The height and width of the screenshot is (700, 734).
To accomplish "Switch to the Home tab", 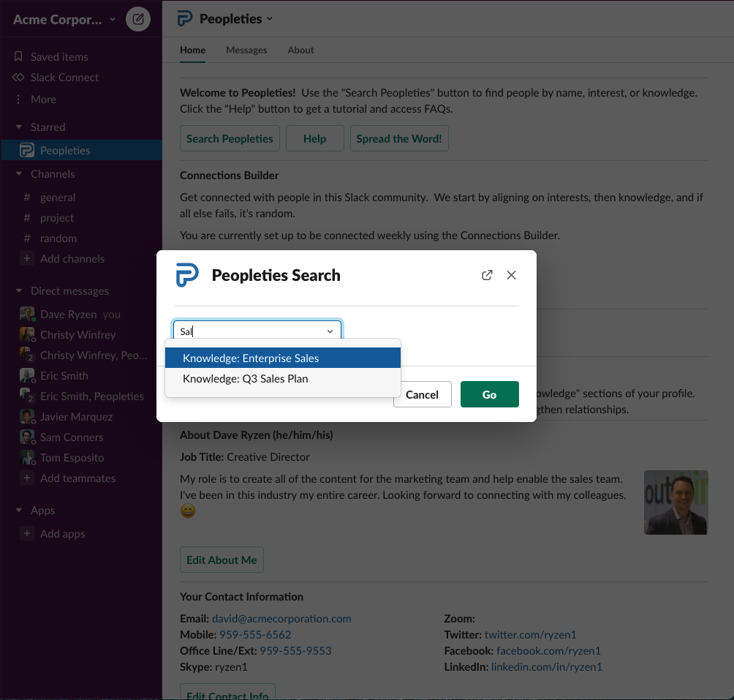I will click(192, 50).
